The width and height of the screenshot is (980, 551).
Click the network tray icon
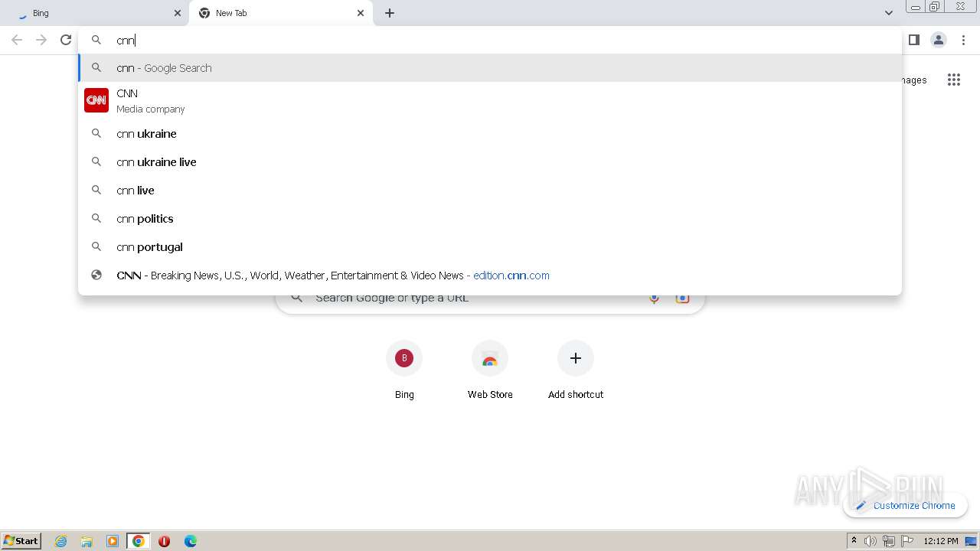pyautogui.click(x=889, y=541)
